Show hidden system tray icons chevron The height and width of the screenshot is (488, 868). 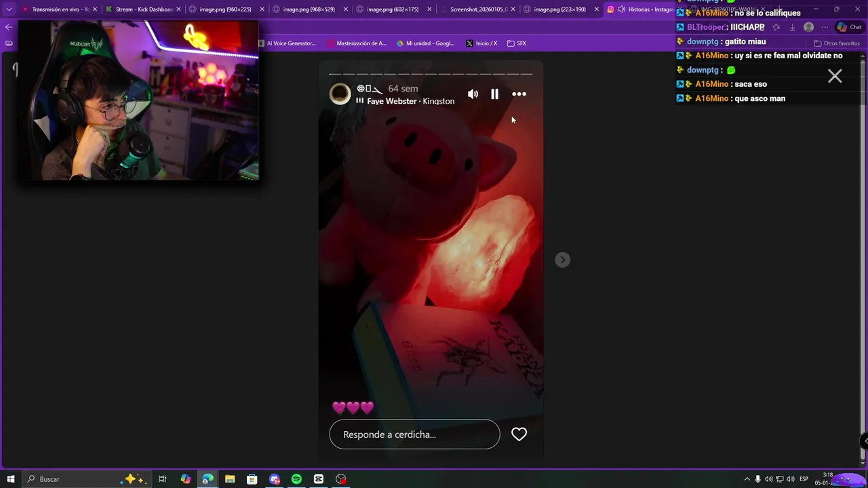pos(747,479)
